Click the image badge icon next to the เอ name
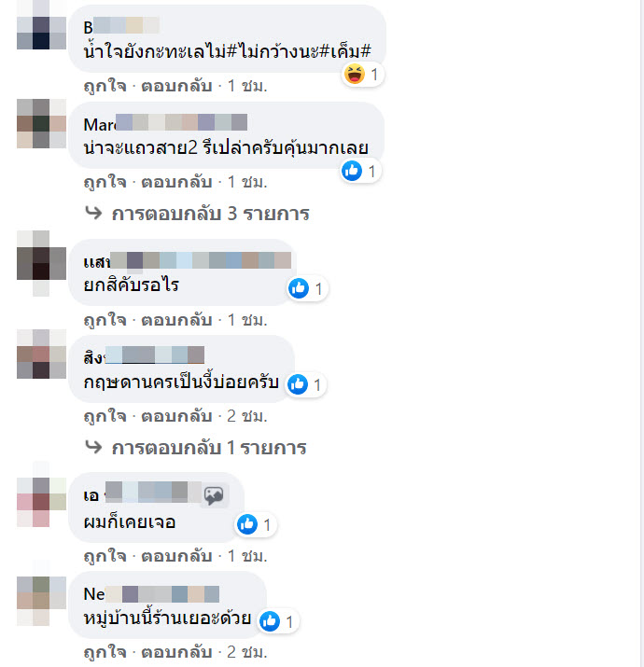This screenshot has width=644, height=667. click(x=214, y=494)
